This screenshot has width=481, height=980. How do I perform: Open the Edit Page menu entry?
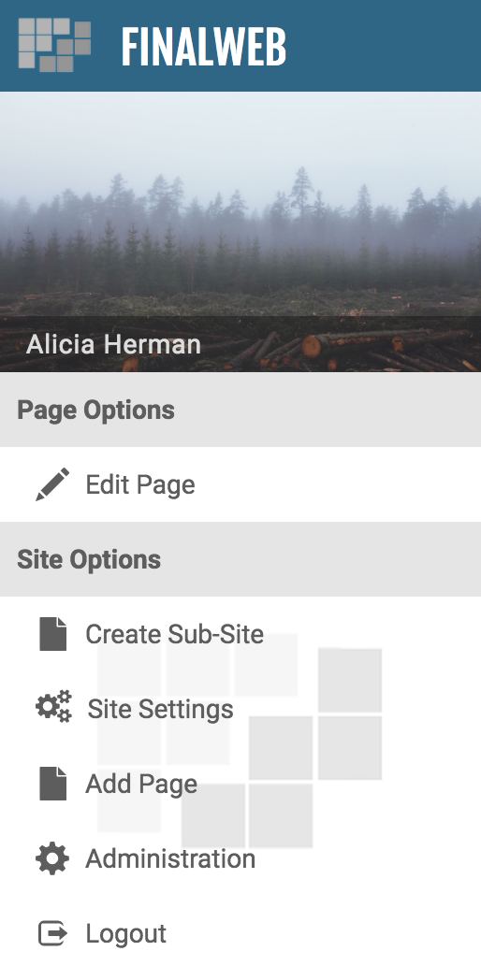pyautogui.click(x=140, y=485)
